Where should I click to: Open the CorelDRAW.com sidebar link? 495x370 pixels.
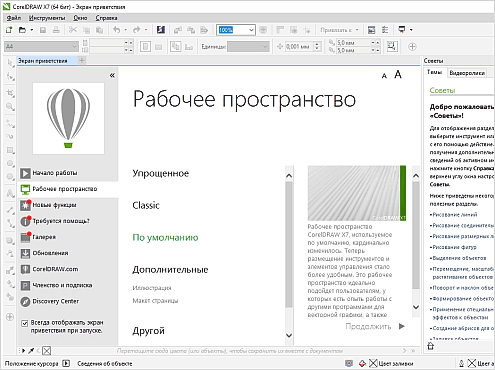point(68,269)
